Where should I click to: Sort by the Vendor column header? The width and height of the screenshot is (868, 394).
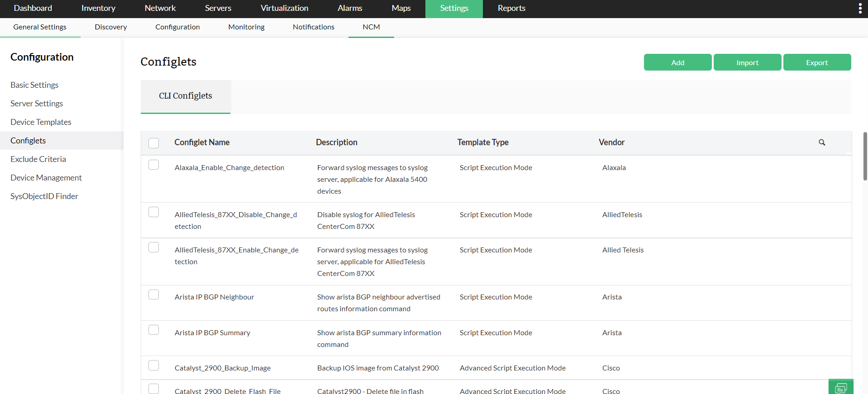click(611, 142)
